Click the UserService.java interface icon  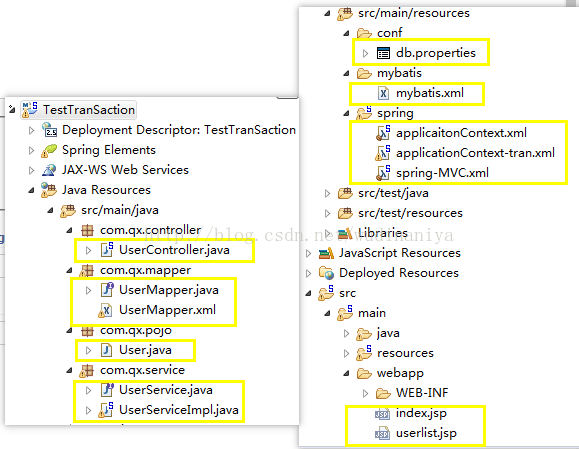click(x=106, y=390)
